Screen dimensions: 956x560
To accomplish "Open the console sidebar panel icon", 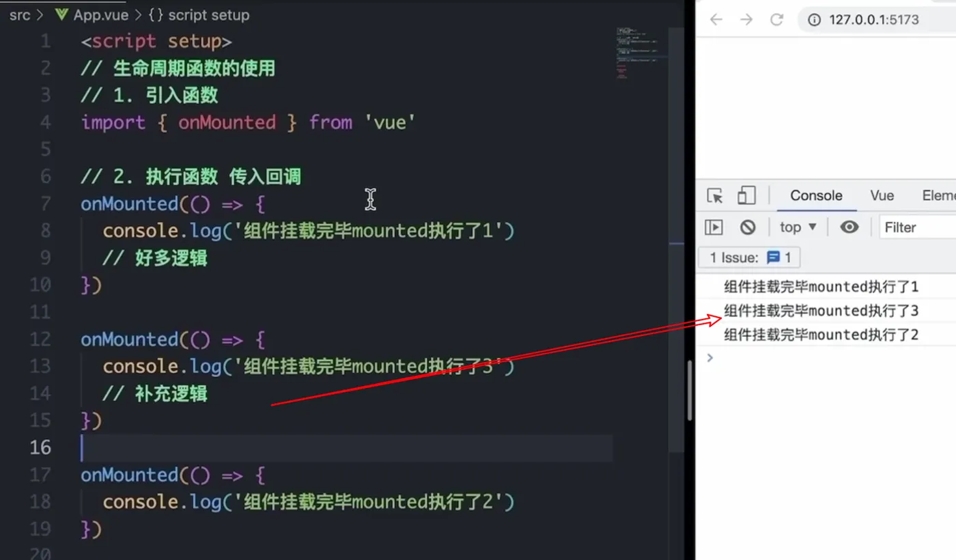I will coord(713,227).
